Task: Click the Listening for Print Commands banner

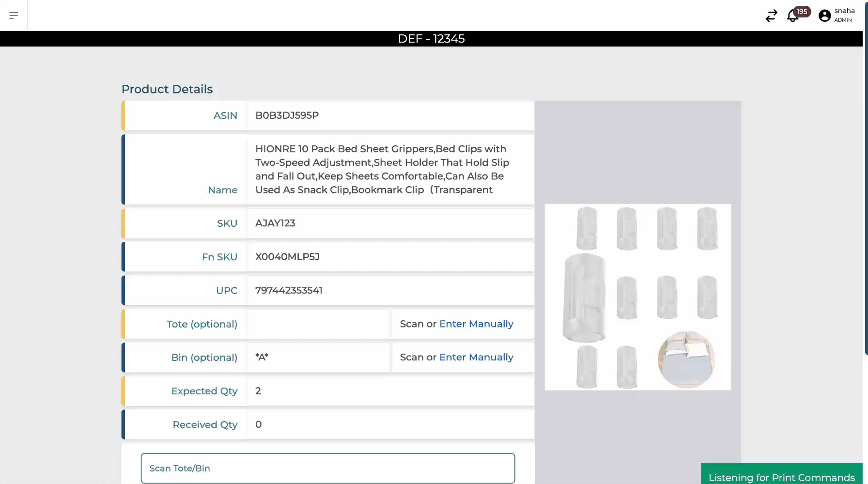Action: pos(781,477)
